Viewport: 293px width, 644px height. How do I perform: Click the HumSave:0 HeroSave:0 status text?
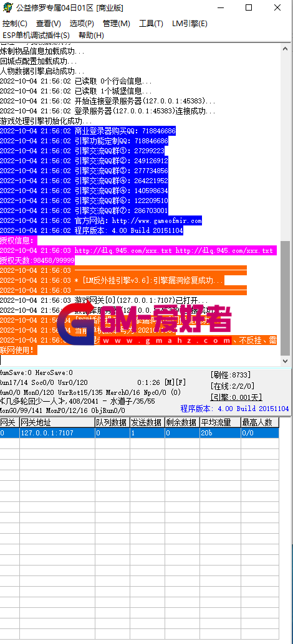36,373
